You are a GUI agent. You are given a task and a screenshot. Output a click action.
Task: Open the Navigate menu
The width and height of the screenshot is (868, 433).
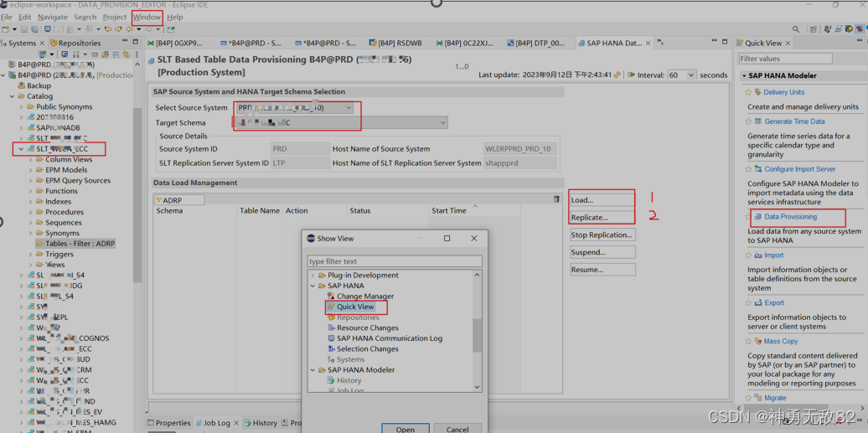[53, 17]
